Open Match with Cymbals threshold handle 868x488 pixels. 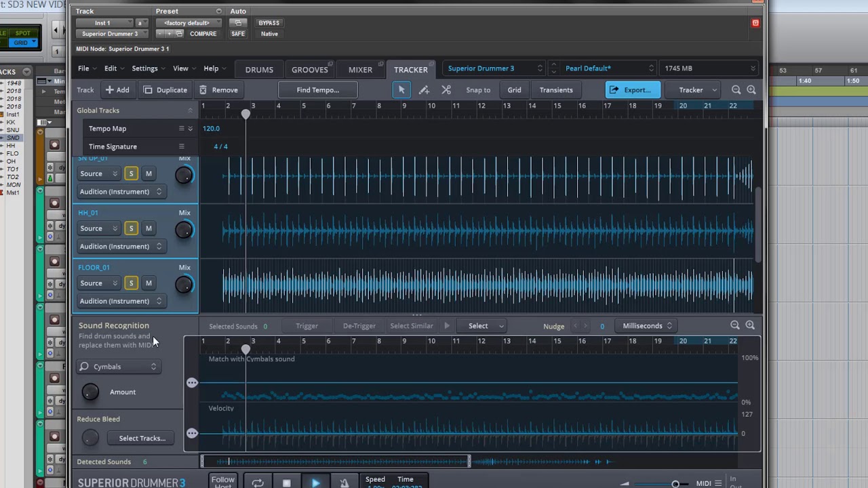click(193, 383)
